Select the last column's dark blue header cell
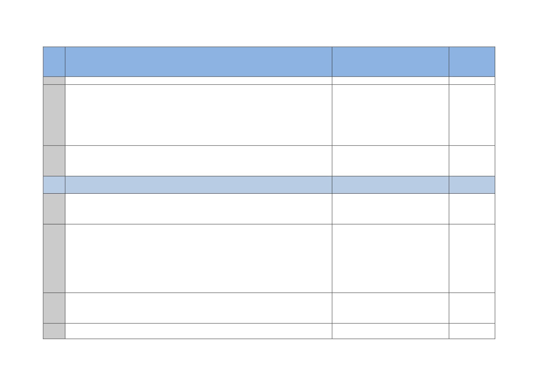Image resolution: width=555 pixels, height=392 pixels. 472,62
